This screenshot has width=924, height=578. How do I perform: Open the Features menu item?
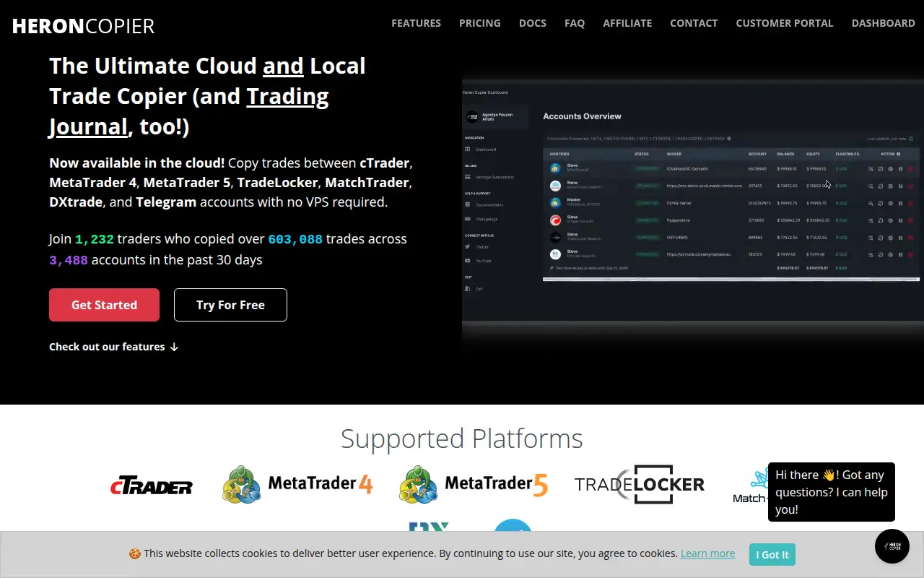click(x=416, y=23)
